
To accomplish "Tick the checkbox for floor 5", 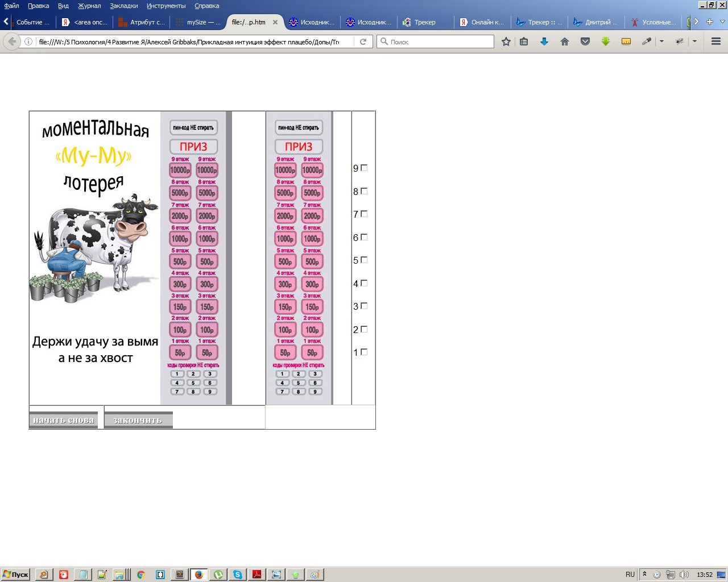I will click(365, 260).
